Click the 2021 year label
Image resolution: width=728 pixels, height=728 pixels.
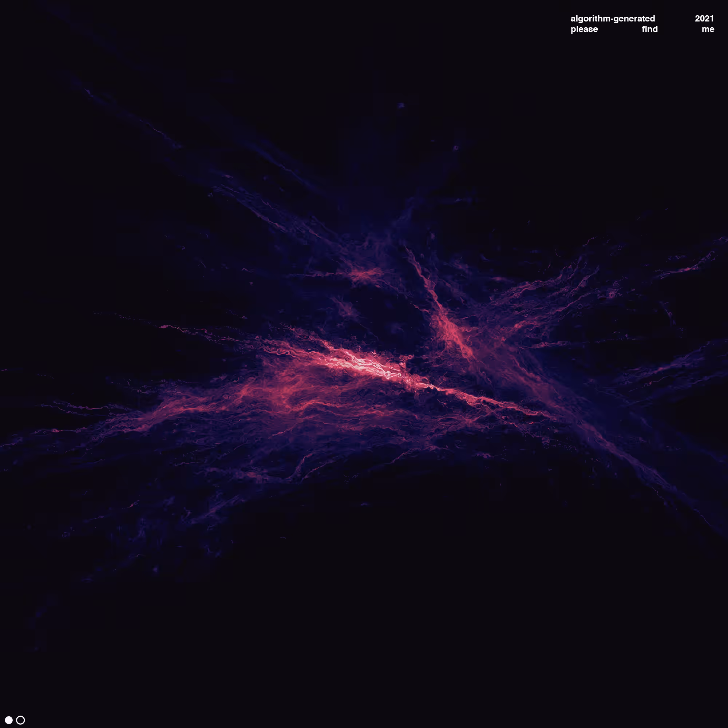(704, 19)
